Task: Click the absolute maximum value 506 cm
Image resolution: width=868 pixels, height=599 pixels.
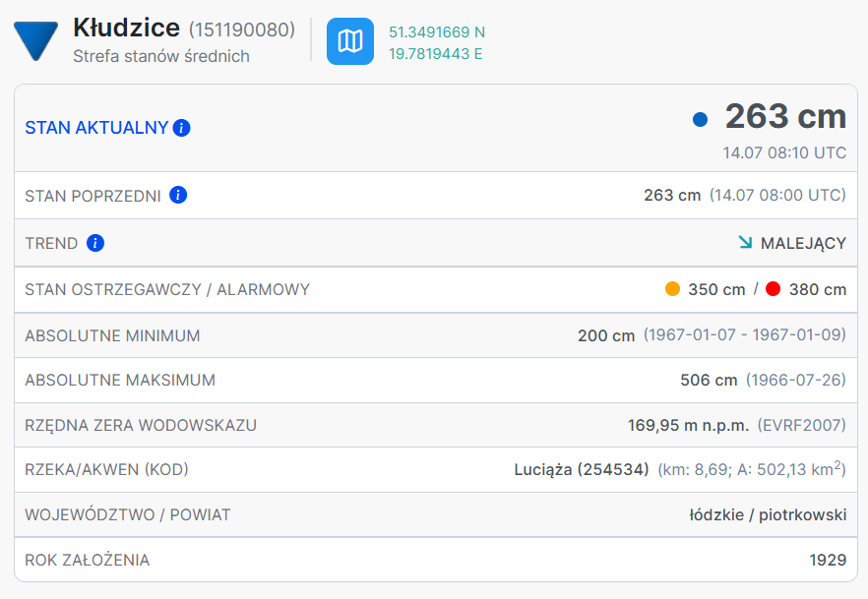Action: coord(709,380)
